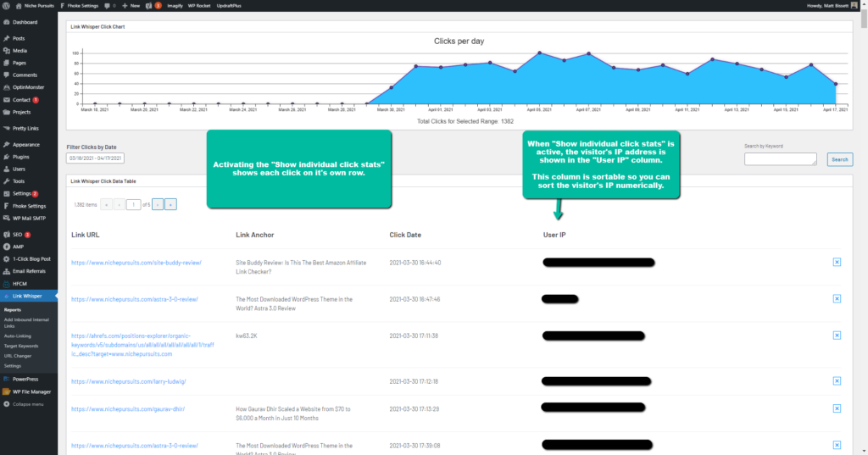
Task: Sort table by Link Anchor column
Action: pyautogui.click(x=254, y=235)
